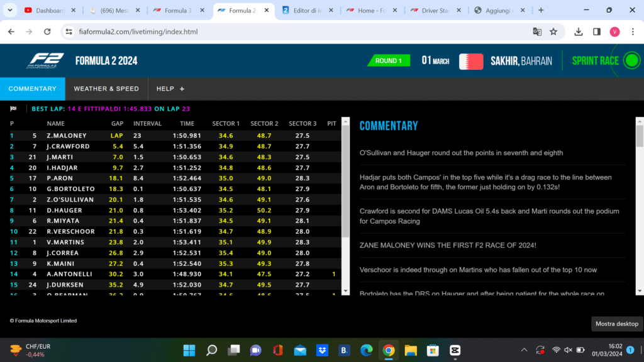Open Dropbox from the taskbar
Screen dimensions: 644x362
pyautogui.click(x=323, y=350)
